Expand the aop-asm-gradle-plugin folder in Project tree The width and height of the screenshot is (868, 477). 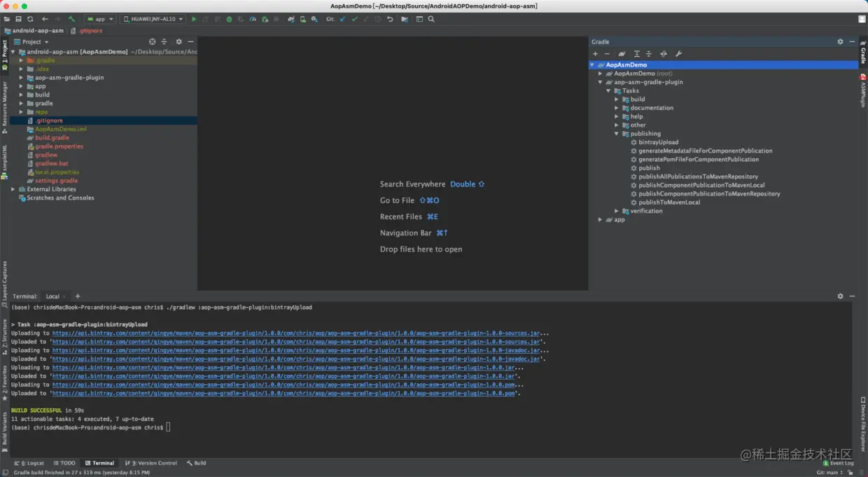click(x=21, y=78)
